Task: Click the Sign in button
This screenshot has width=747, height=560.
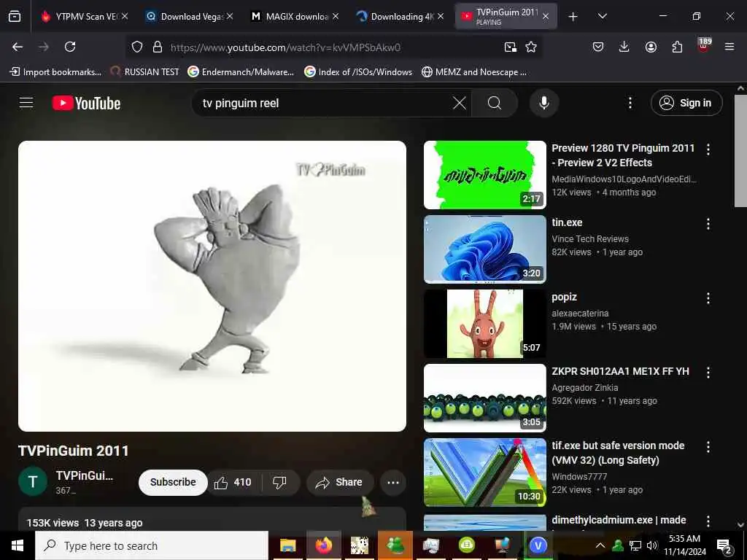Action: click(686, 103)
